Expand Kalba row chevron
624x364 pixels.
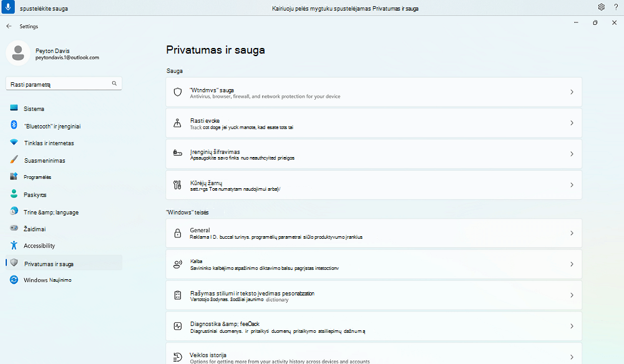pos(572,264)
